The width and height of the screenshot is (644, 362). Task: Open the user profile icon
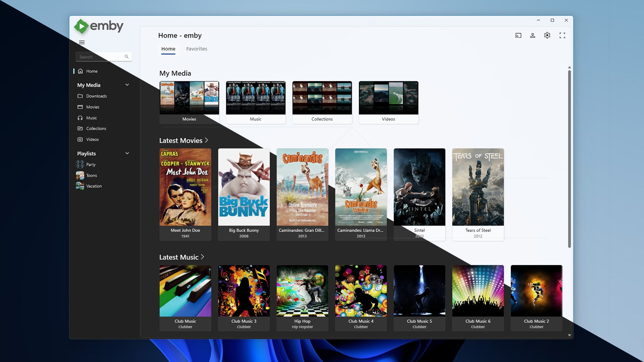533,35
